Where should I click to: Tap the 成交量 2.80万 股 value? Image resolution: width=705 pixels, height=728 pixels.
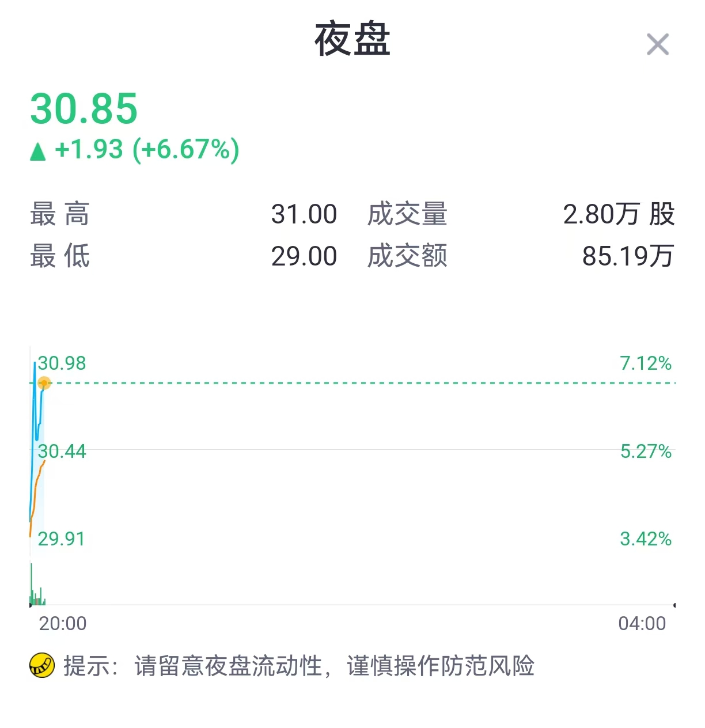[619, 214]
